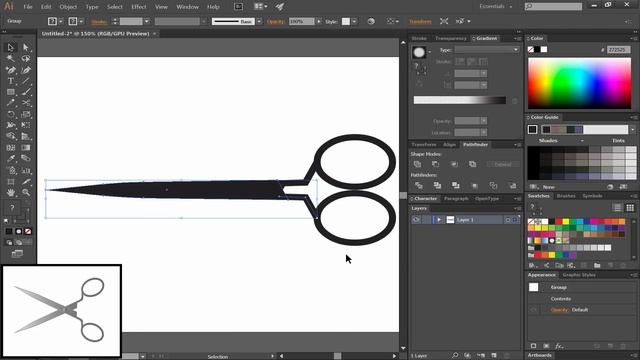
Task: Select the Type tool
Action: [x=11, y=81]
